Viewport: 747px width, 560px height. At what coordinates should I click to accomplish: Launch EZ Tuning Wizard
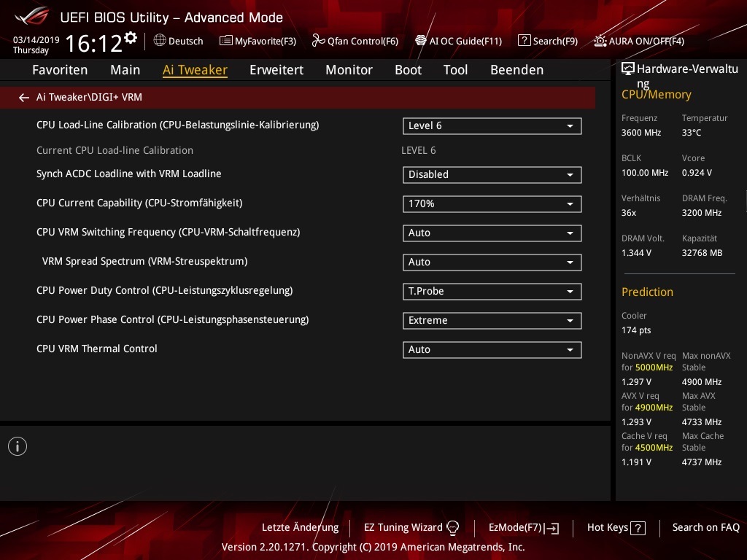403,528
